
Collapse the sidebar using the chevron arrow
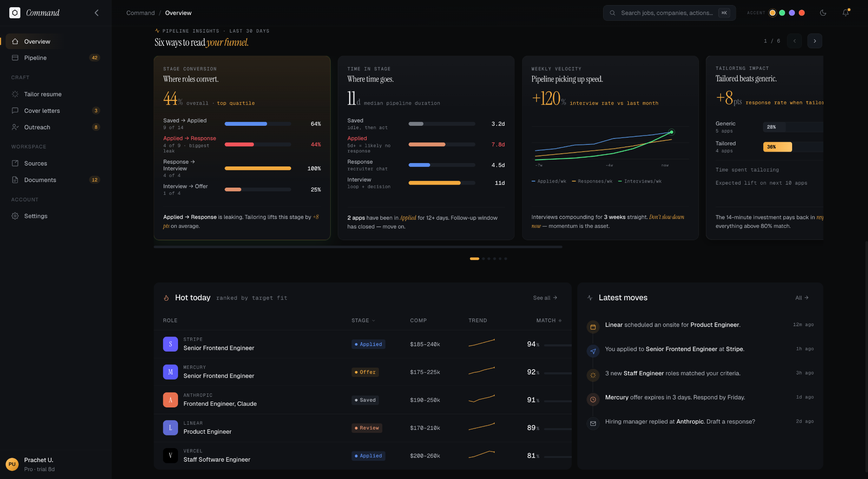click(97, 13)
